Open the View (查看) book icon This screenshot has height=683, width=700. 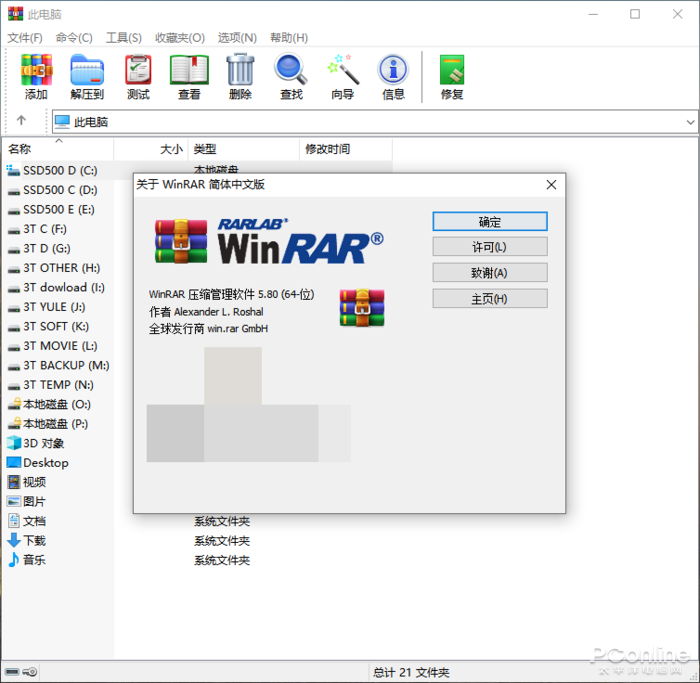pyautogui.click(x=189, y=70)
